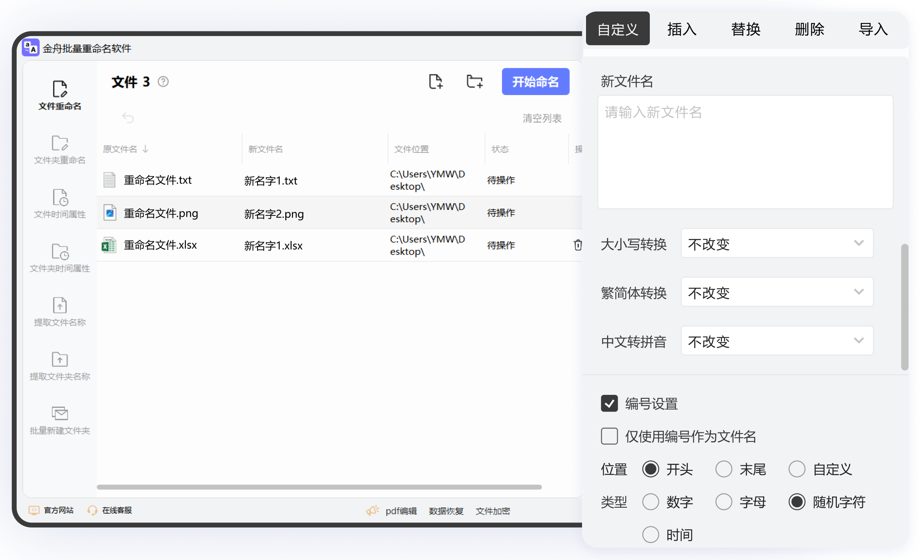Image resolution: width=924 pixels, height=560 pixels.
Task: Choose the 数字 type radio button
Action: pos(651,502)
